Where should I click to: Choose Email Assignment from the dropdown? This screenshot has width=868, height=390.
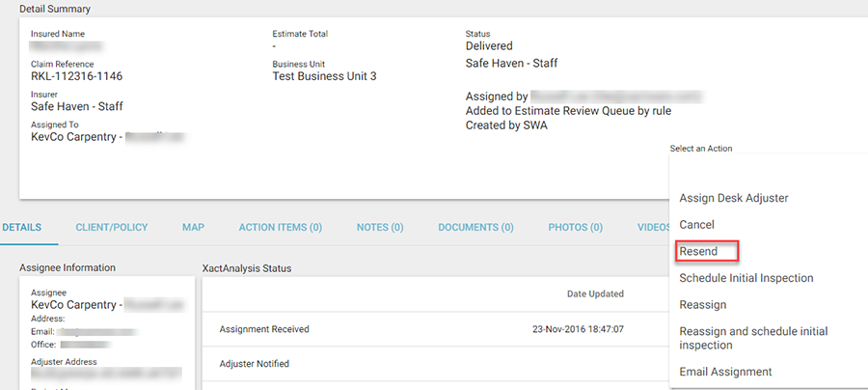coord(725,372)
